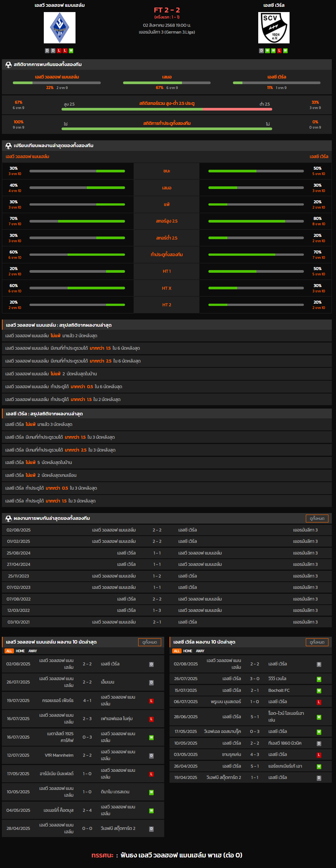Select ALL tab in Mannheim last 10 matches
Screen dimensions: 336x868
[x=9, y=651]
